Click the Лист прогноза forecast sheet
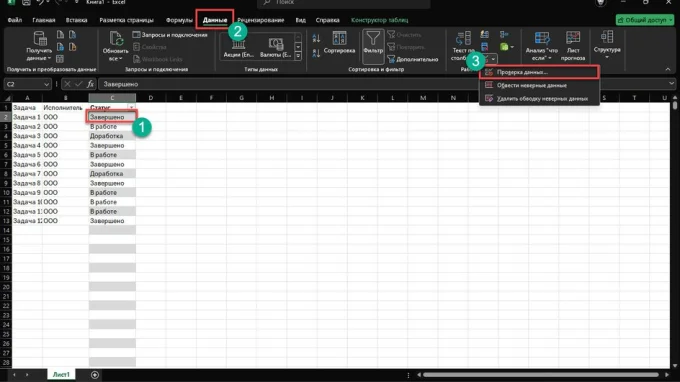The image size is (680, 382). pyautogui.click(x=573, y=46)
